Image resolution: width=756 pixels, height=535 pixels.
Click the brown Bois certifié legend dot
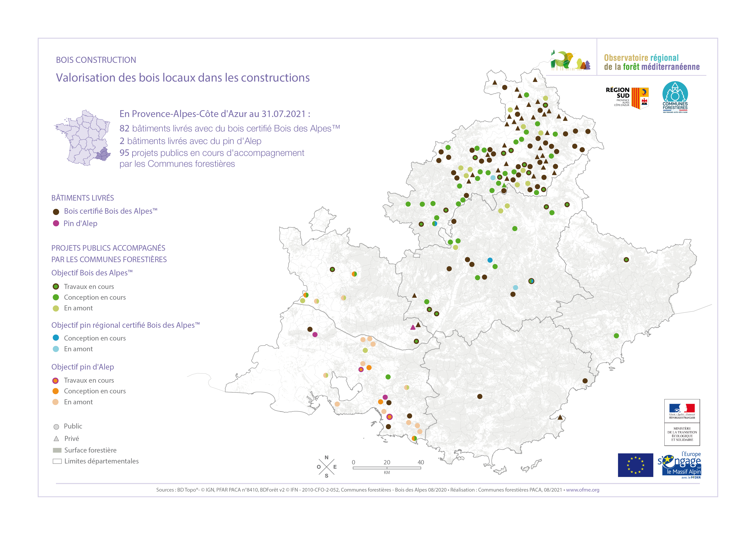[x=56, y=212]
